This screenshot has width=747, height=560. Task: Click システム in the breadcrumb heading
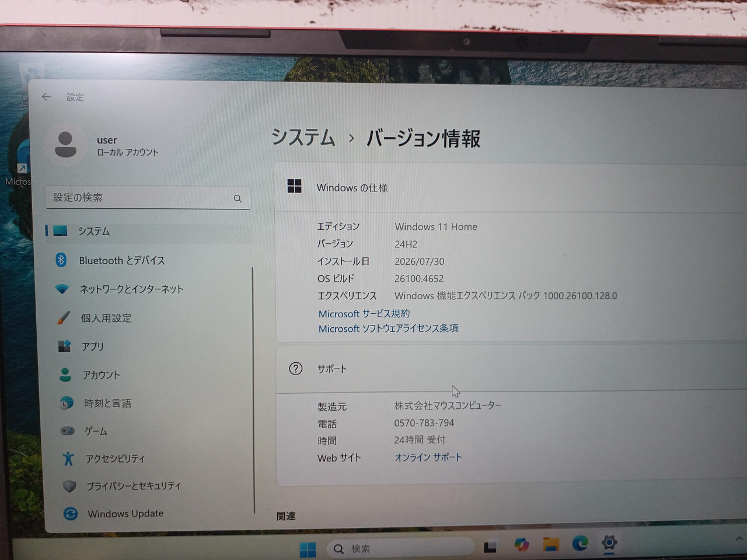303,138
